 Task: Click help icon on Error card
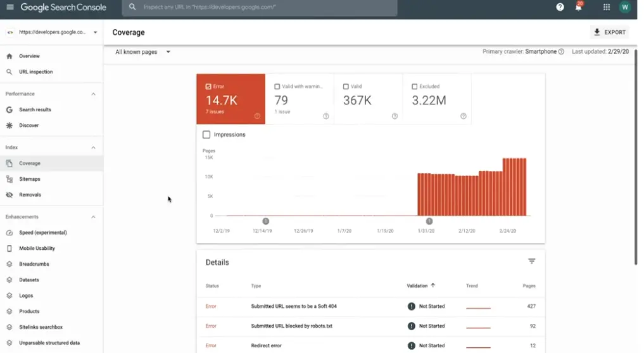pyautogui.click(x=257, y=116)
